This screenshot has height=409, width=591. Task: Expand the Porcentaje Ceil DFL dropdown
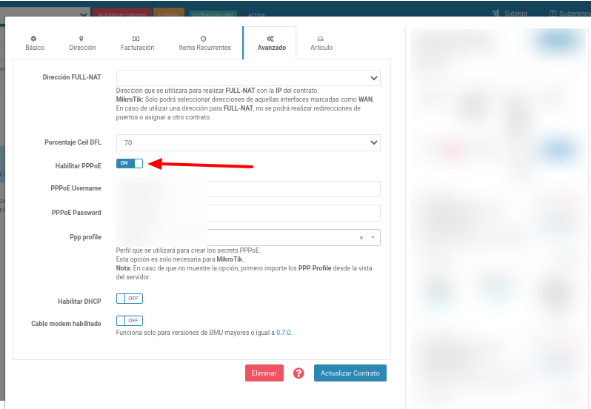tap(248, 142)
